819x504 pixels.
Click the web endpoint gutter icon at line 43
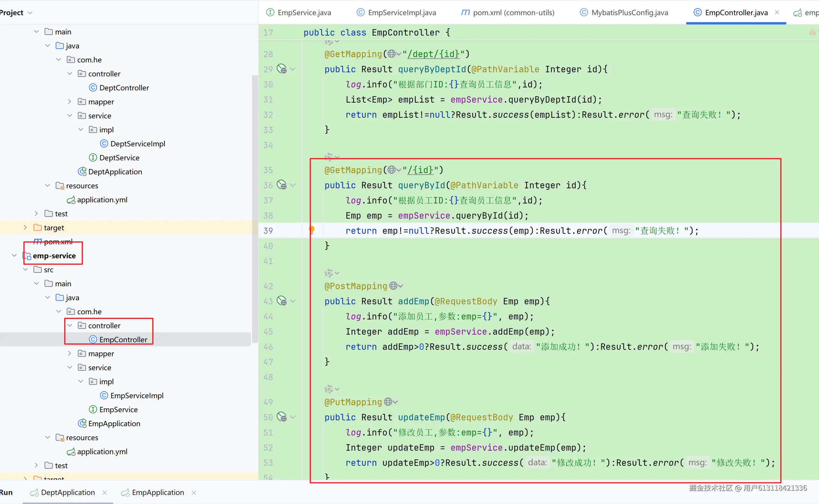(282, 301)
